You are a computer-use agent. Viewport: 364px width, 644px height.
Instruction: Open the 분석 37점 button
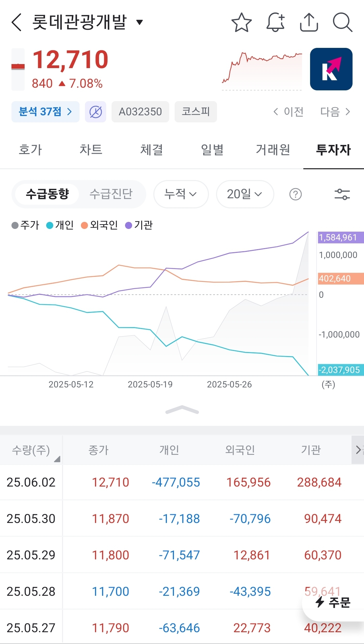pos(45,112)
